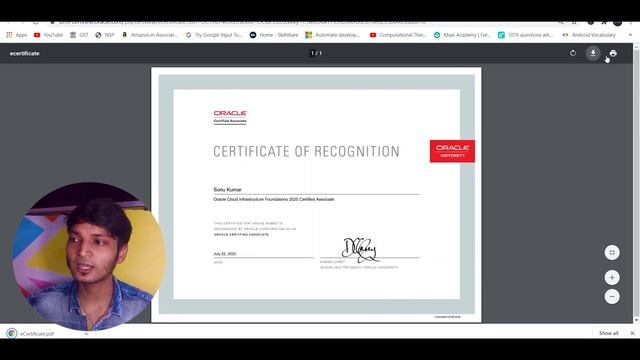Viewport: 640px width, 360px height.
Task: Click Show all downloads
Action: (x=609, y=333)
